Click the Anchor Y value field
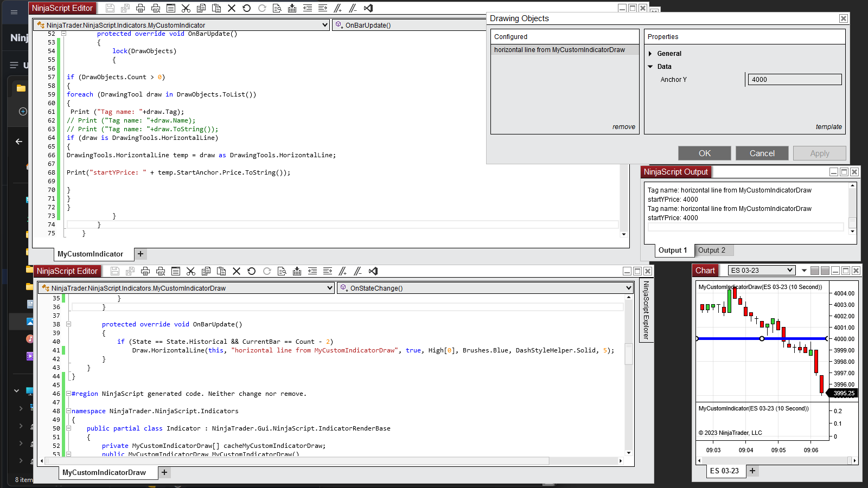Image resolution: width=868 pixels, height=488 pixels. [x=794, y=80]
